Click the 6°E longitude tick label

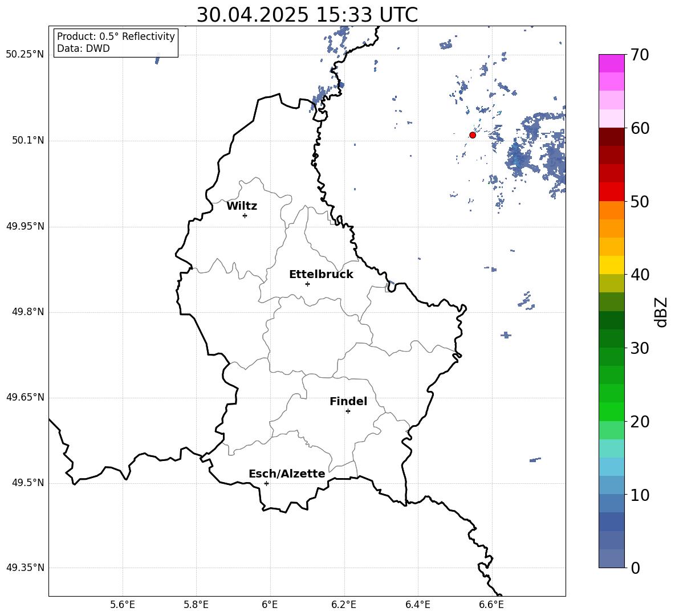coord(270,605)
